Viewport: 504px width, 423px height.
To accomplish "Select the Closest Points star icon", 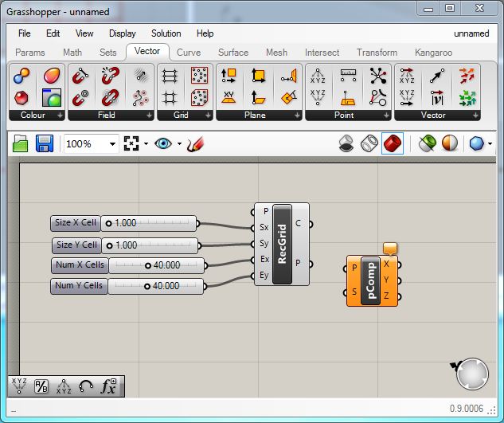I will pos(378,76).
